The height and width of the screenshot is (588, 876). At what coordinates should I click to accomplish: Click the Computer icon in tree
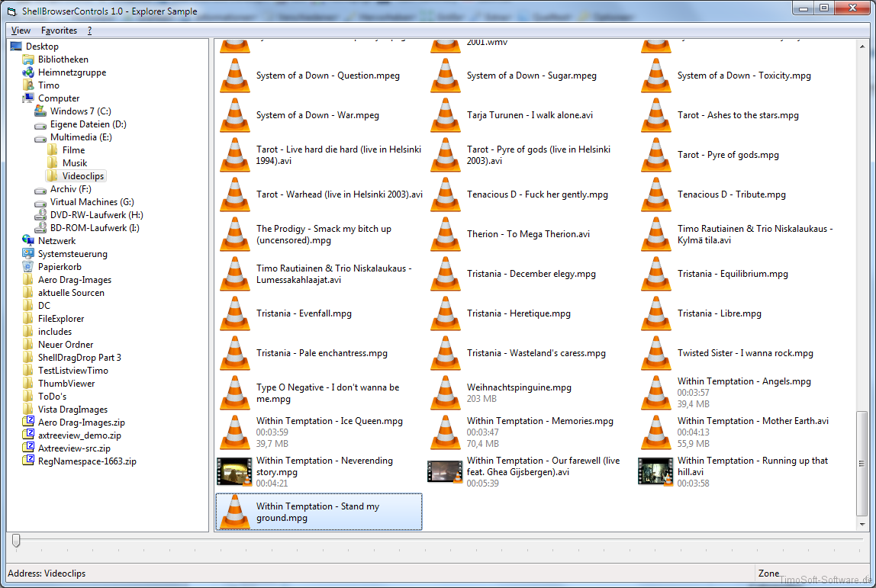coord(28,98)
